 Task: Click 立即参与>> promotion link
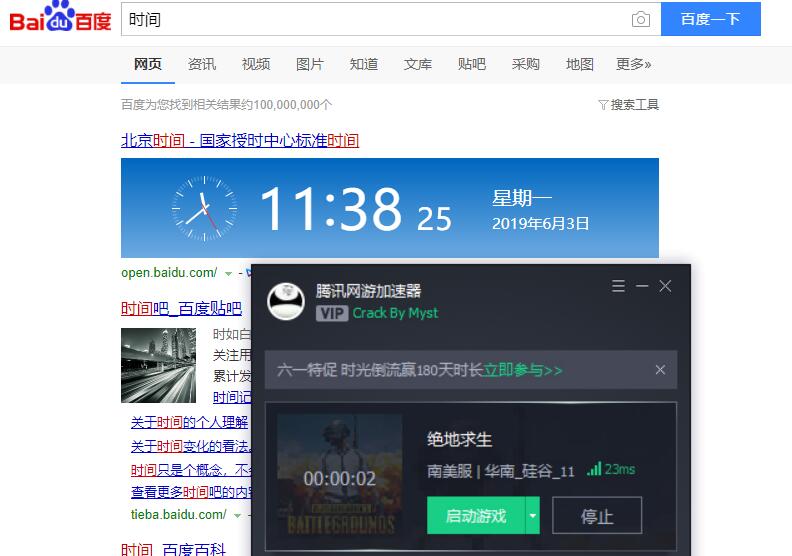coord(522,370)
